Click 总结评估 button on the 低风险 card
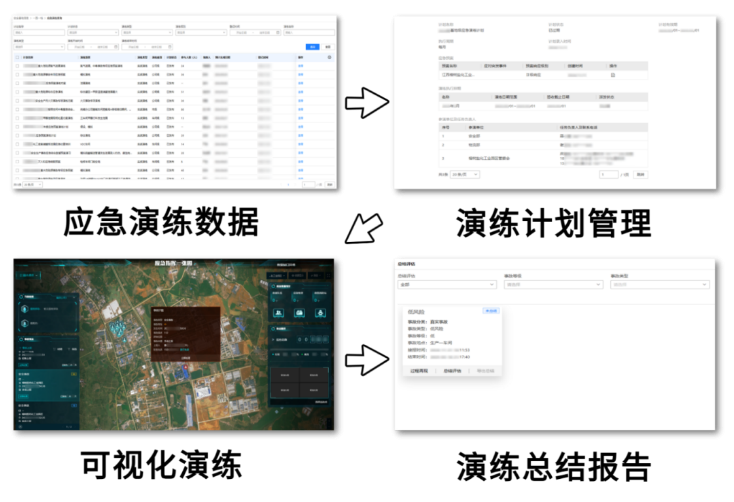Screen dimensions: 734x502 pyautogui.click(x=452, y=371)
